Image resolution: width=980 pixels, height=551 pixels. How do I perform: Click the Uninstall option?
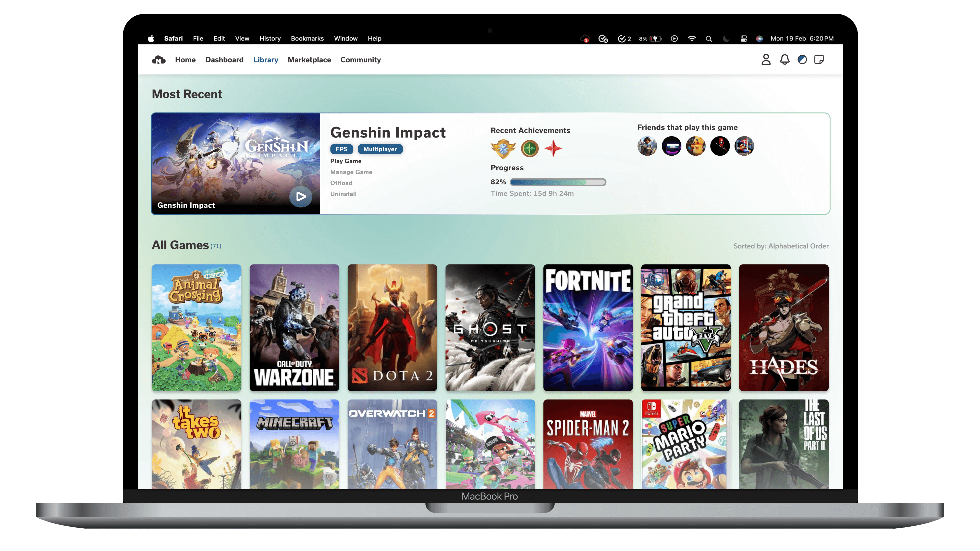tap(343, 194)
